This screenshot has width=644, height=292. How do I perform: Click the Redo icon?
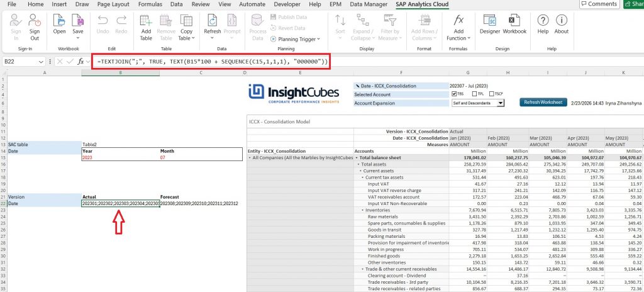121,21
